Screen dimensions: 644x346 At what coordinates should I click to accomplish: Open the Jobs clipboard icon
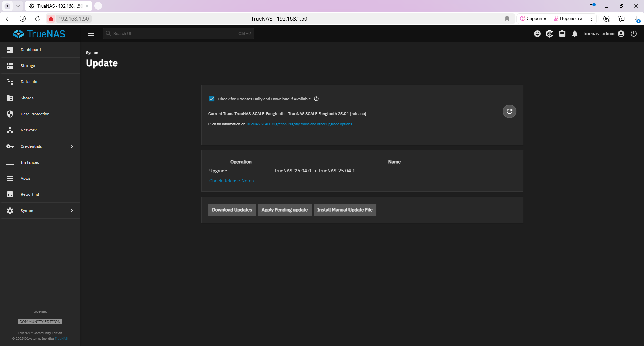tap(562, 34)
